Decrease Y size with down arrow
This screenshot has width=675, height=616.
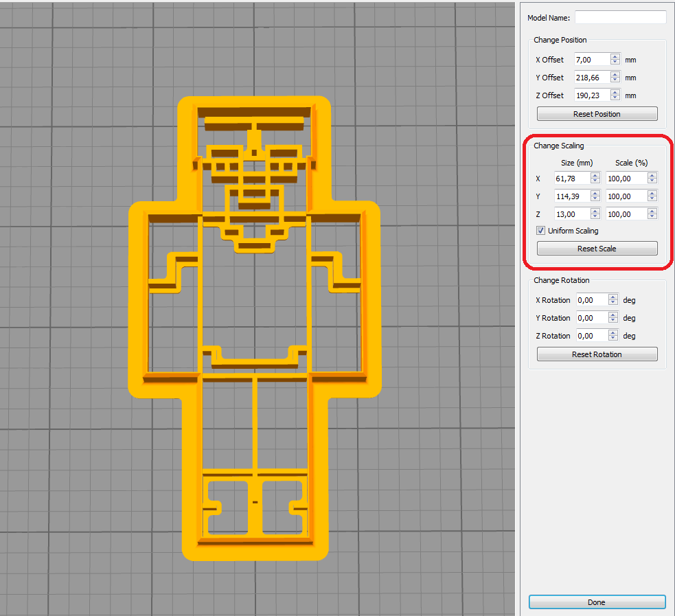595,199
